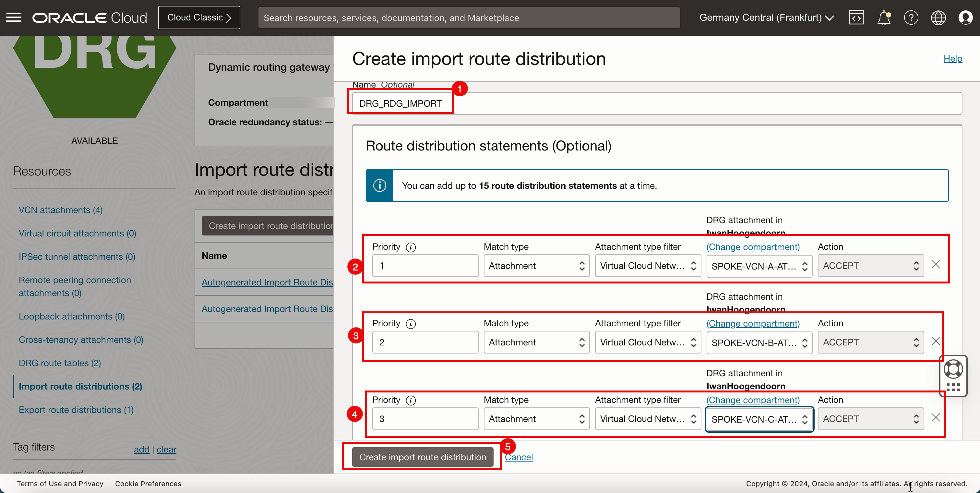The height and width of the screenshot is (493, 980).
Task: Click the Cloud Shell terminal icon
Action: [856, 17]
